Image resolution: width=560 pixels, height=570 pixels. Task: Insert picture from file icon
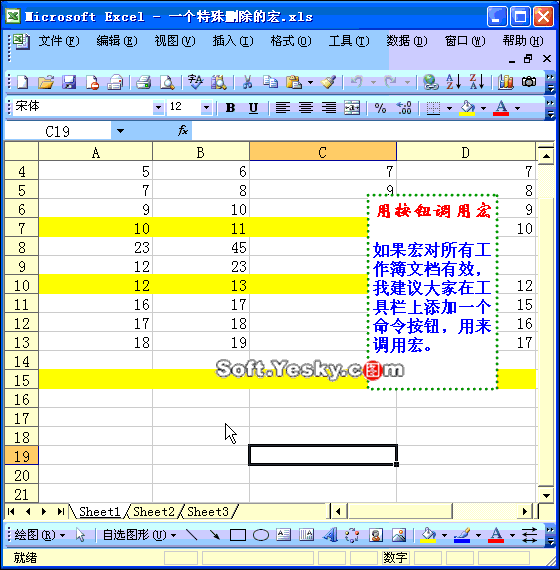tap(399, 535)
